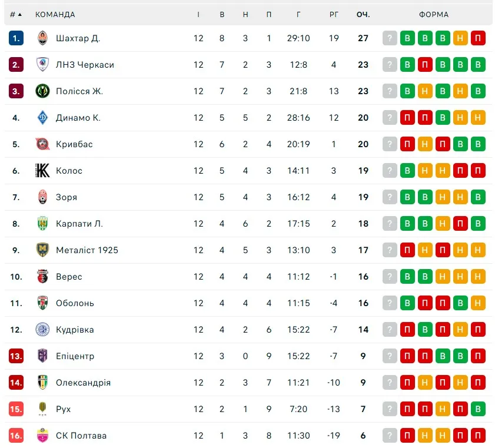This screenshot has height=448, width=495.
Task: Click the Polissia Zh. team logo
Action: coord(42,91)
